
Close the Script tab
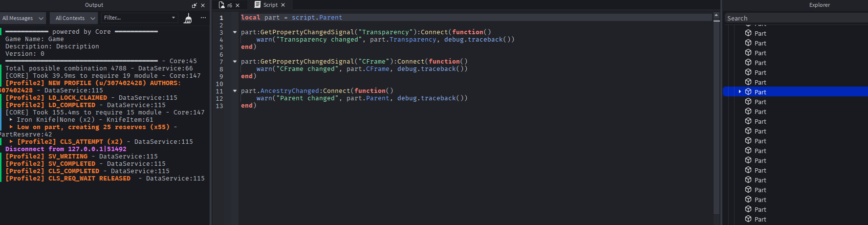pyautogui.click(x=283, y=5)
